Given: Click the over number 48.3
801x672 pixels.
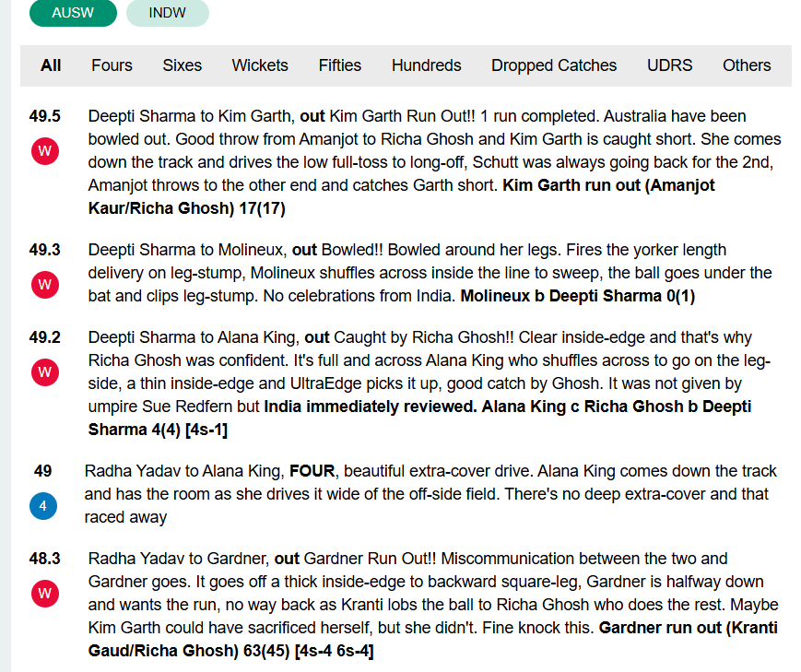Looking at the screenshot, I should [45, 559].
